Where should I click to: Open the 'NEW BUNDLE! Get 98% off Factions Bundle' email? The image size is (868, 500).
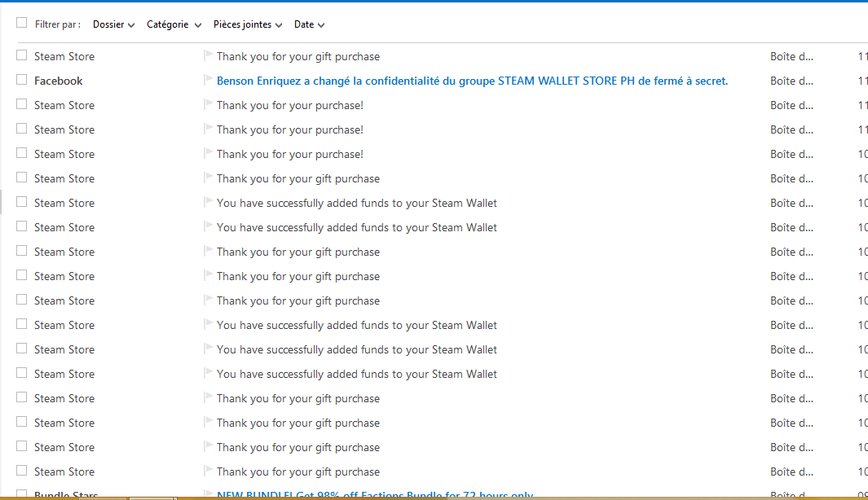tap(375, 494)
